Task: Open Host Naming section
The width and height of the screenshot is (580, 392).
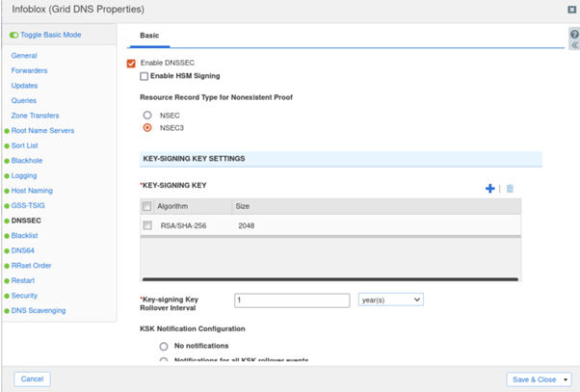Action: pos(32,191)
